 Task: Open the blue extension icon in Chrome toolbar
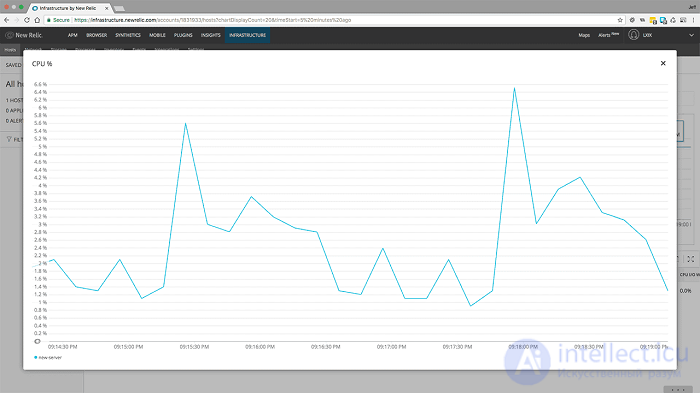click(663, 20)
